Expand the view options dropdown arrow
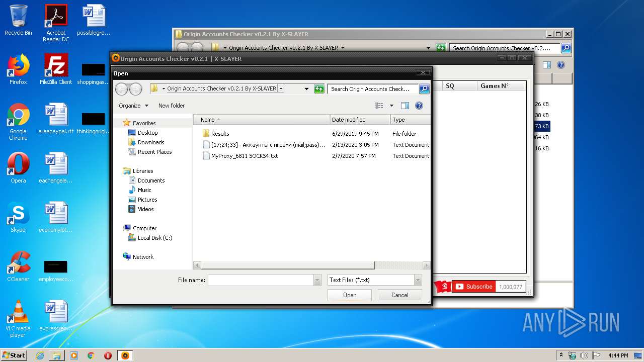The image size is (644, 362). pyautogui.click(x=391, y=106)
